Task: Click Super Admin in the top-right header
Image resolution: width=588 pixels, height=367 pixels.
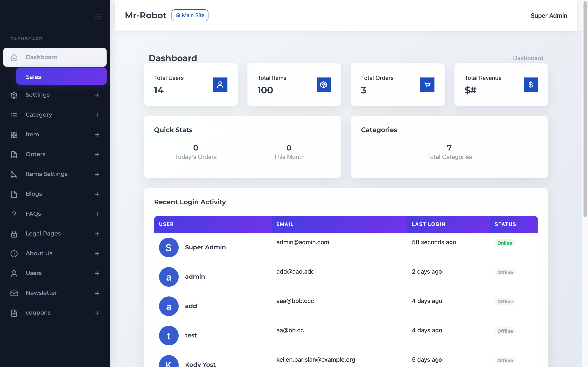Action: [549, 15]
